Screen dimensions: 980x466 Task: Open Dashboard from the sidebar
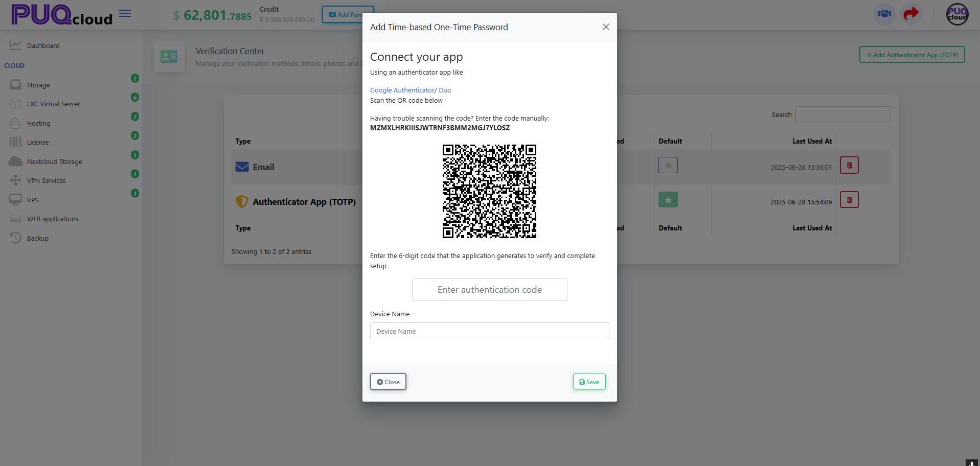click(x=43, y=46)
